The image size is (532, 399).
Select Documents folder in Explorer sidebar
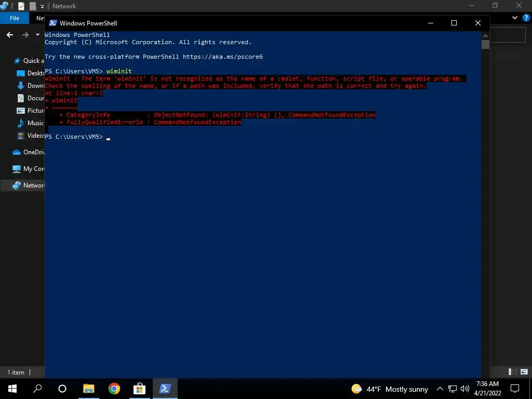pyautogui.click(x=31, y=98)
